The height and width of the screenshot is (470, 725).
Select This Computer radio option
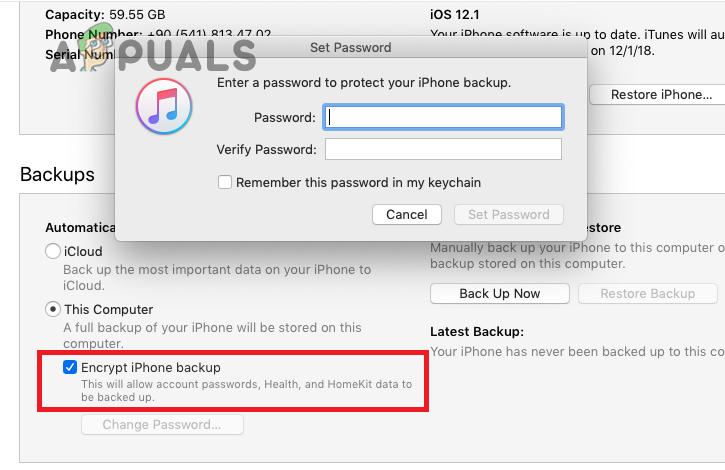click(53, 309)
